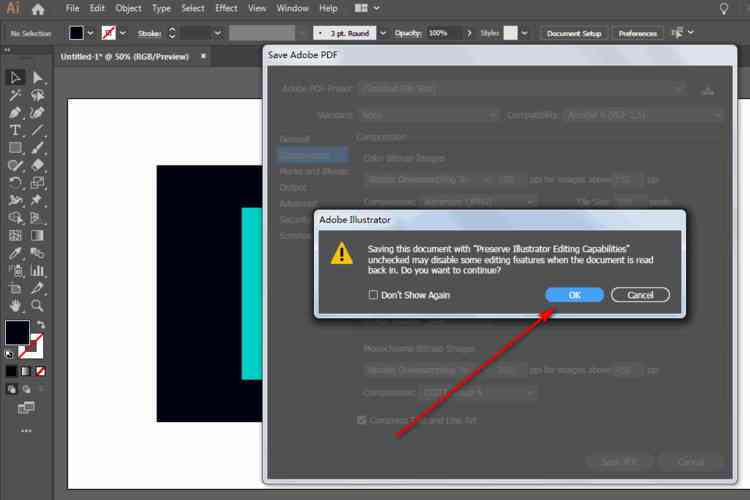
Task: Select the Rotate tool
Action: [x=15, y=183]
